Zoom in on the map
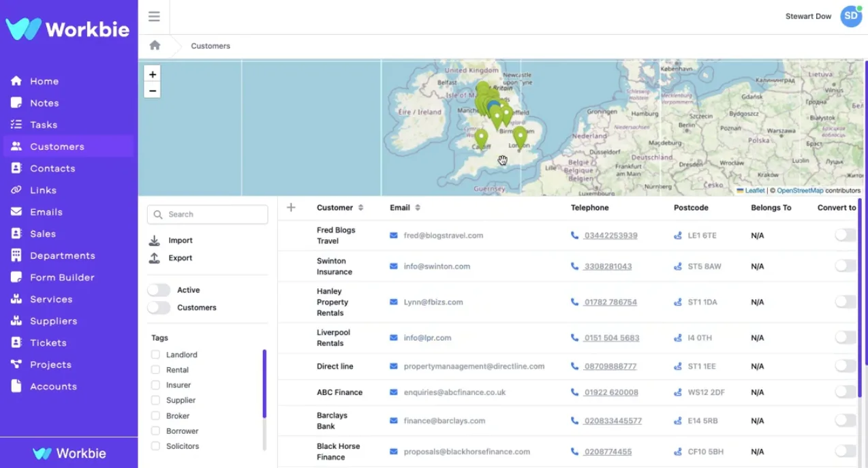 click(153, 74)
